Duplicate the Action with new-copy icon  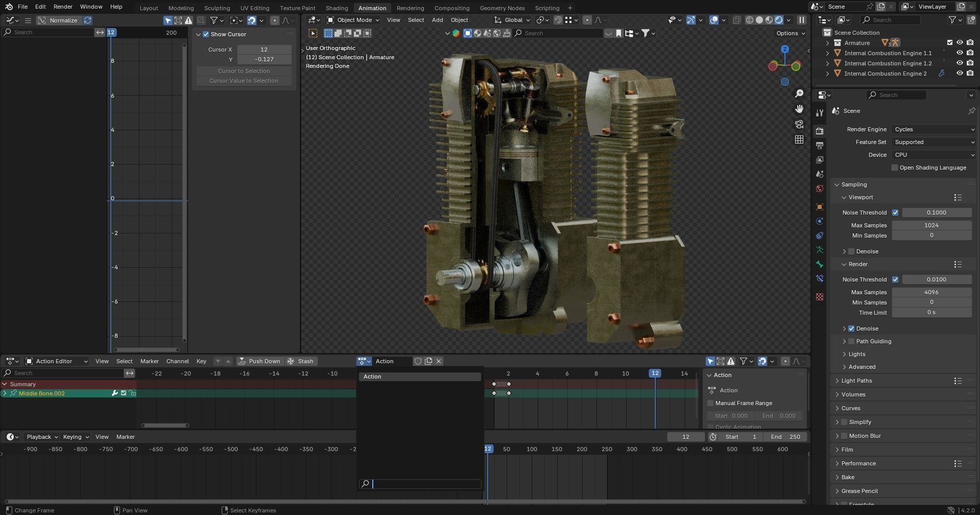point(428,361)
